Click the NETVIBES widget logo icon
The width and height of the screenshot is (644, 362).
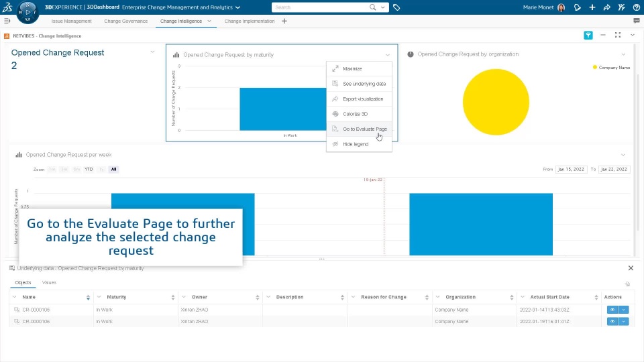tap(7, 36)
